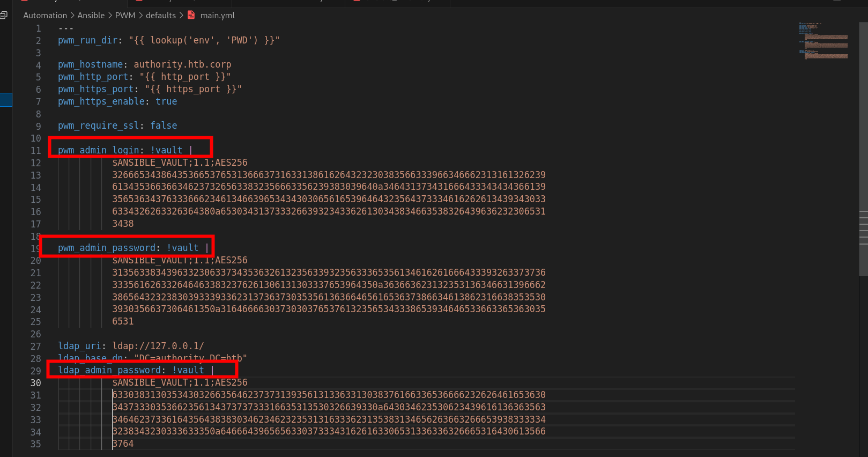Click the editor's vertical scrollbar
The height and width of the screenshot is (457, 868).
(x=863, y=161)
